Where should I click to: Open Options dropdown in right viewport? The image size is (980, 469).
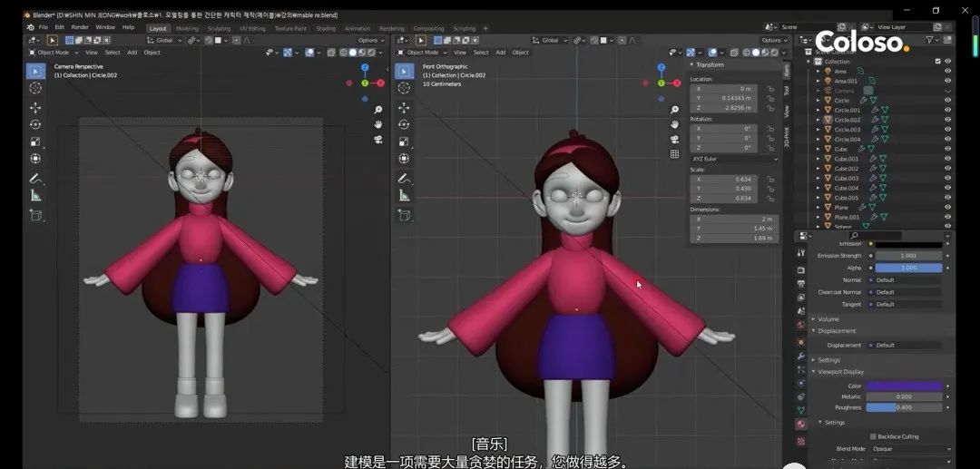(x=775, y=40)
